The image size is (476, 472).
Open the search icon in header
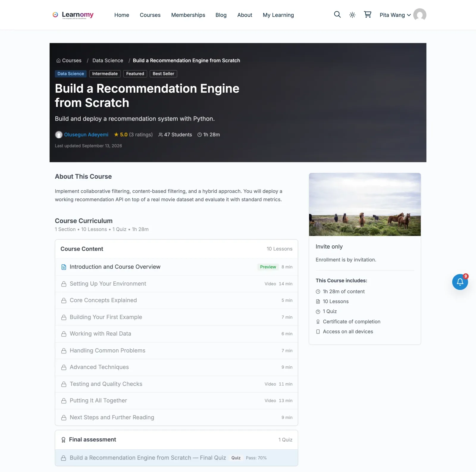click(337, 15)
